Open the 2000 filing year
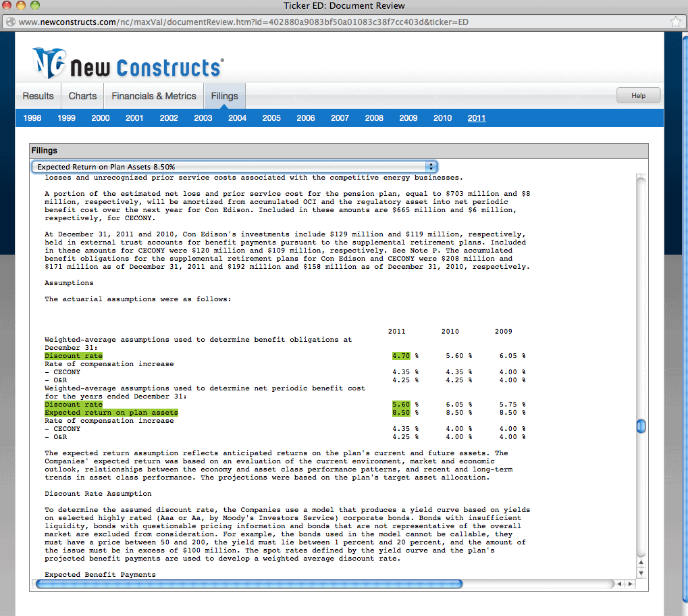 point(101,118)
